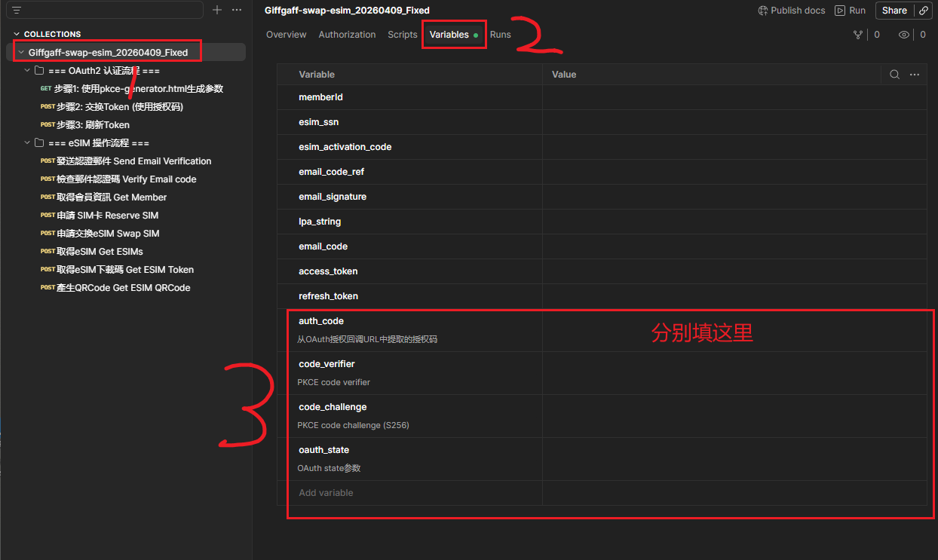Open variables table more options ellipsis
Viewport: 938px width, 560px height.
(x=915, y=75)
